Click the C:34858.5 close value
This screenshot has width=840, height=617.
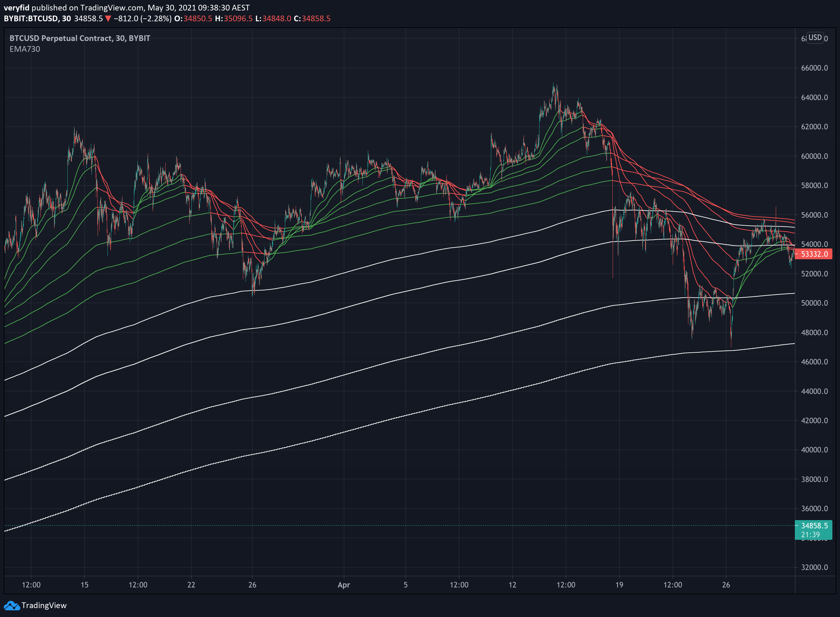click(312, 19)
